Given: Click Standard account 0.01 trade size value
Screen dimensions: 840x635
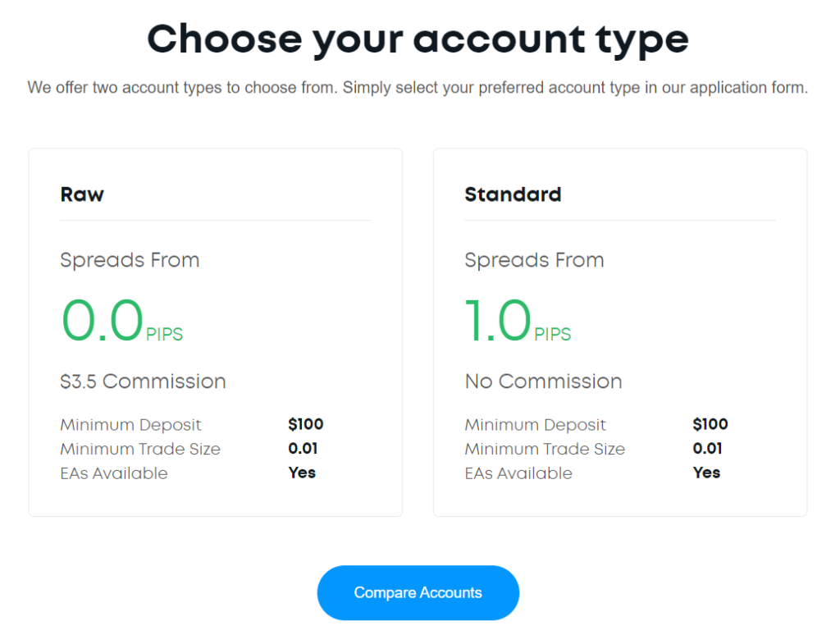Looking at the screenshot, I should coord(707,449).
